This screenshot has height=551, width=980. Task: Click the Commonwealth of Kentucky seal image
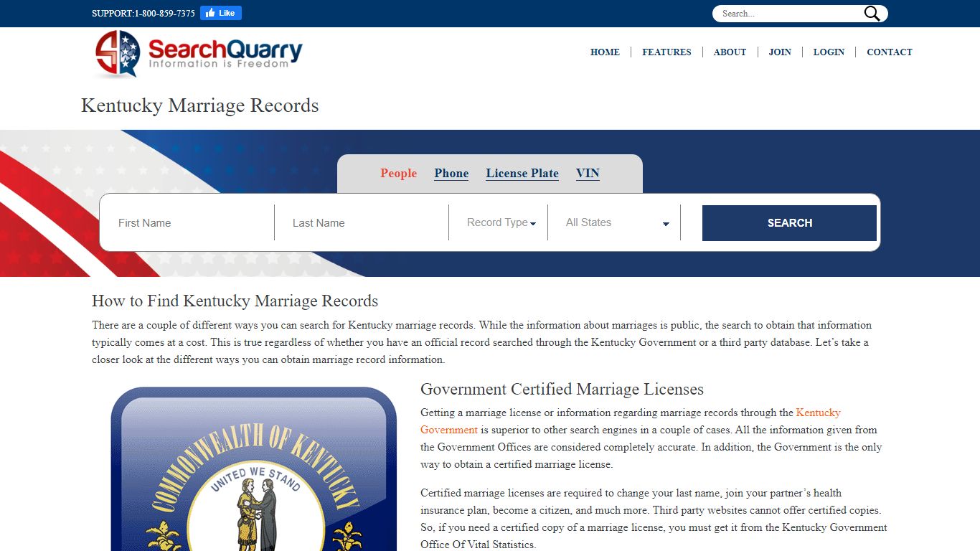coord(254,468)
